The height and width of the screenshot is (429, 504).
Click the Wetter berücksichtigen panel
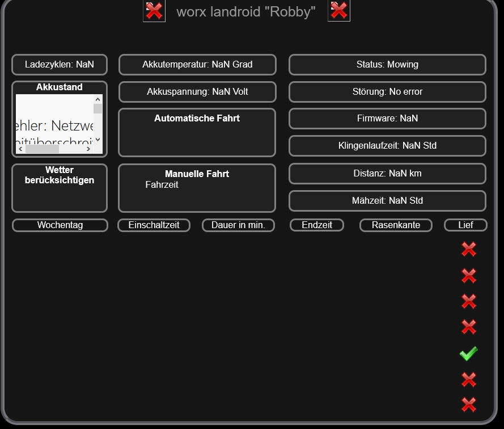pyautogui.click(x=60, y=188)
